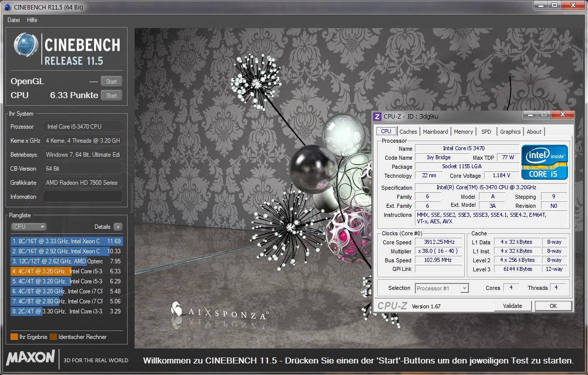Click the Technology value 22 nm
Screen dimensions: 588x375
(429, 176)
